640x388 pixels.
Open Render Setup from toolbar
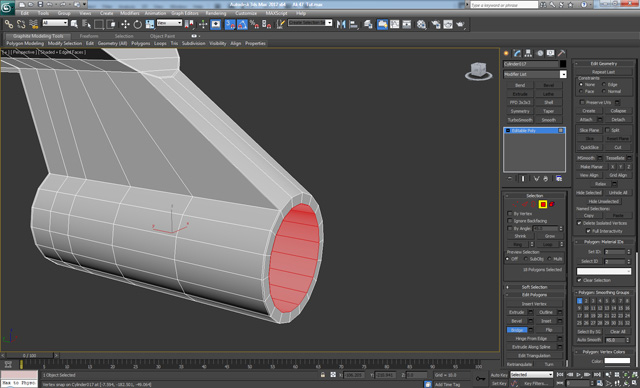(436, 24)
